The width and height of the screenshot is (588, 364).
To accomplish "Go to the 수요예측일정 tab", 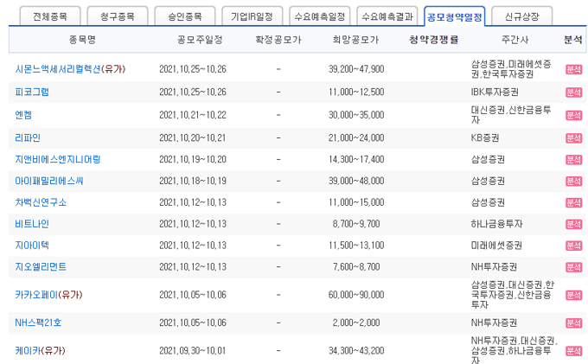I will pos(319,16).
